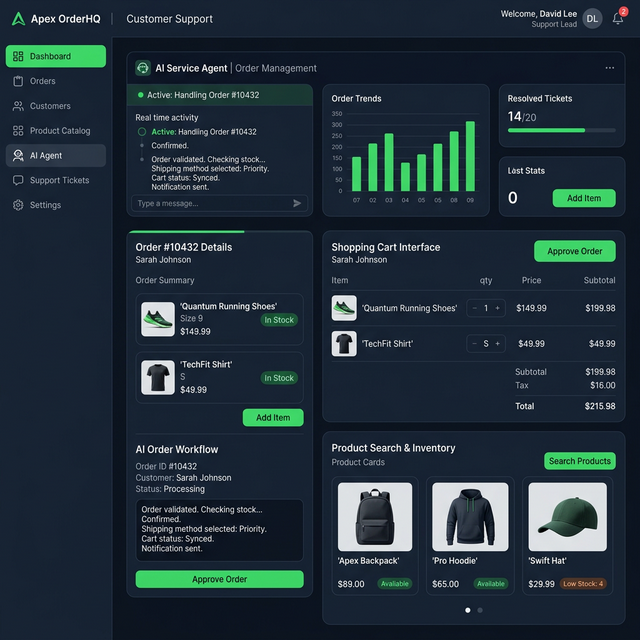
Task: Select AI Agent in the sidebar
Action: (56, 156)
